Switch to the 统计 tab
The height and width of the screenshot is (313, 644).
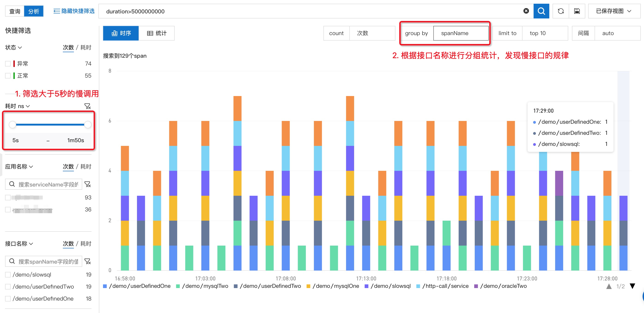pos(157,33)
